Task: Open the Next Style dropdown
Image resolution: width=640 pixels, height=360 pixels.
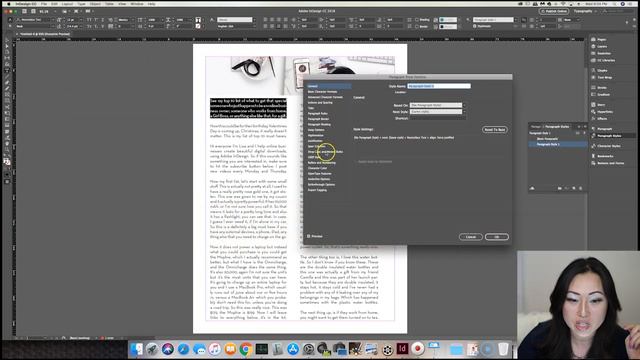Action: point(438,111)
